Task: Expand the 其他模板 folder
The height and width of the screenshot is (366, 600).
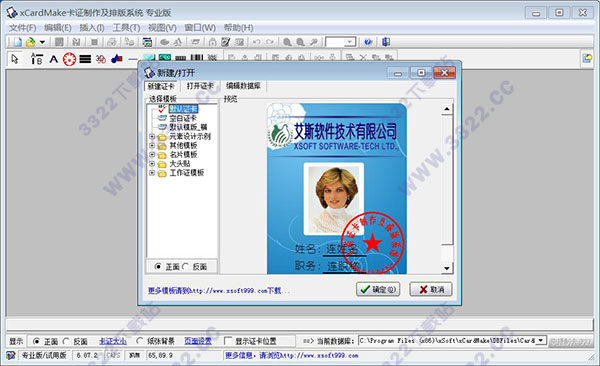Action: point(152,145)
